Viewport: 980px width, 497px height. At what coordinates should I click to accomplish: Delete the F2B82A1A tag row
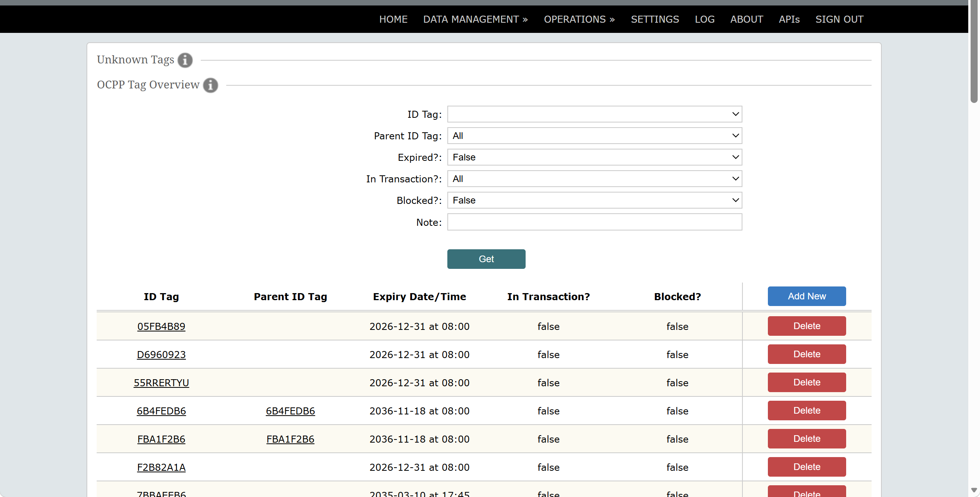pyautogui.click(x=807, y=467)
